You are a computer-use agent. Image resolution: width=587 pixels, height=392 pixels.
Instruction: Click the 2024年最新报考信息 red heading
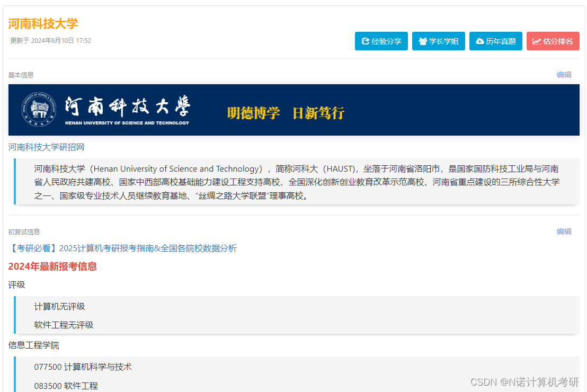[52, 266]
